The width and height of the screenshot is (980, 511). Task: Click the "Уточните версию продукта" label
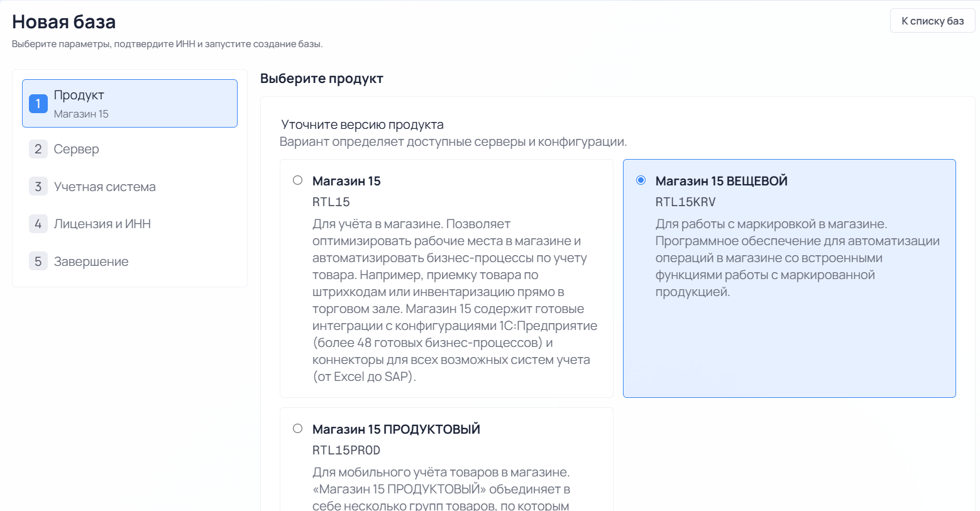pyautogui.click(x=362, y=124)
